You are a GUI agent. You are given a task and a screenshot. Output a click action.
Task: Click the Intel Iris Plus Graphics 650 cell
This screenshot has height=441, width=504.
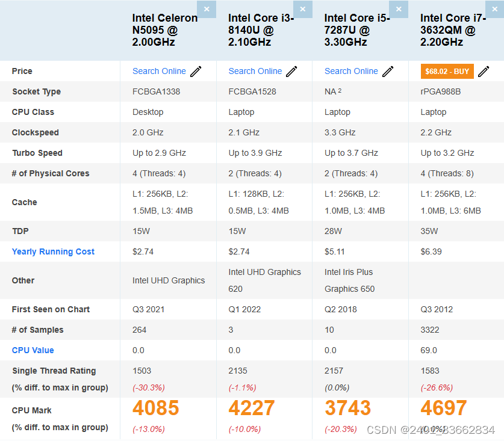pyautogui.click(x=349, y=280)
